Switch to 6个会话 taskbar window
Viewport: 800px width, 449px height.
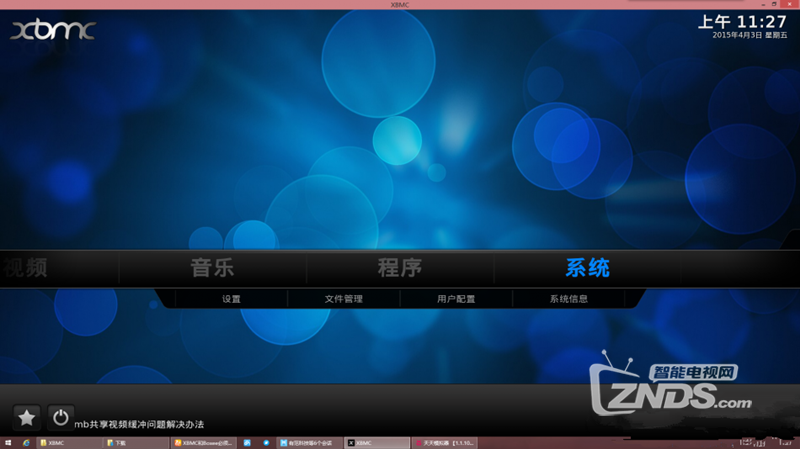point(310,443)
